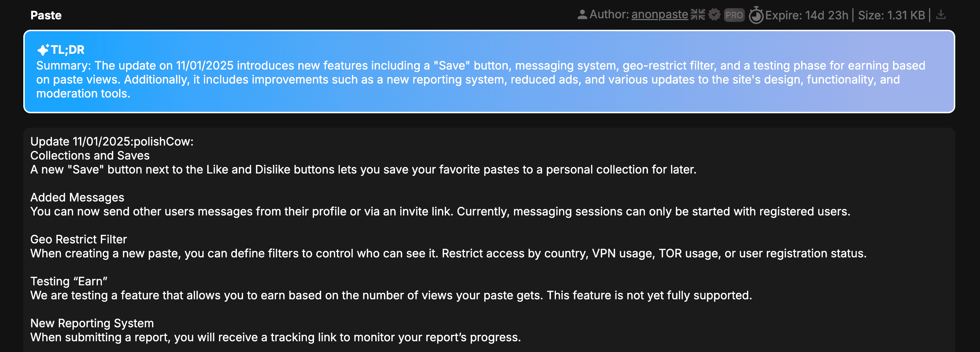Click the blue summary paragraph
The width and height of the screenshot is (980, 352).
point(480,79)
